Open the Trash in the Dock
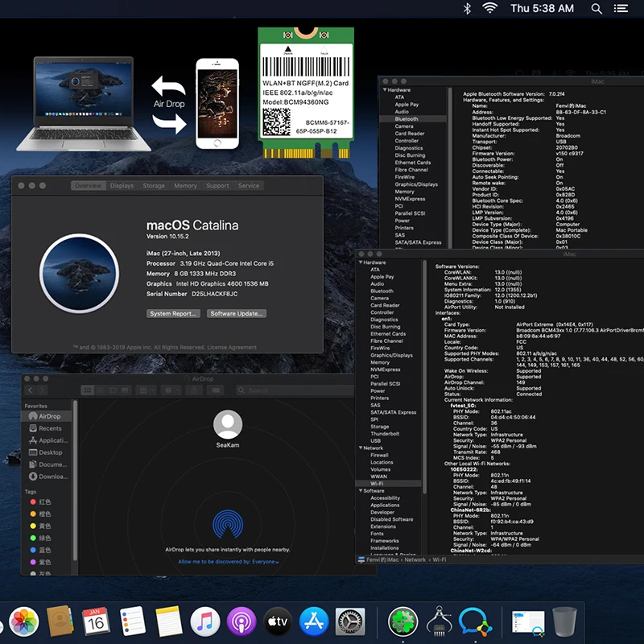 [564, 621]
